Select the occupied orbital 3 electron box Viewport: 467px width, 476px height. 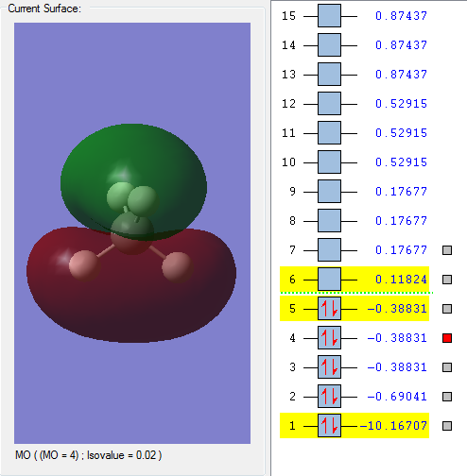[329, 367]
